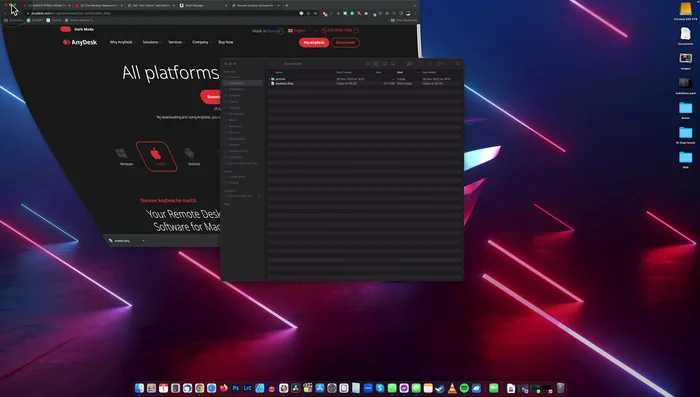
Task: Open the Extreme SSD drive on the desktop
Action: (685, 11)
